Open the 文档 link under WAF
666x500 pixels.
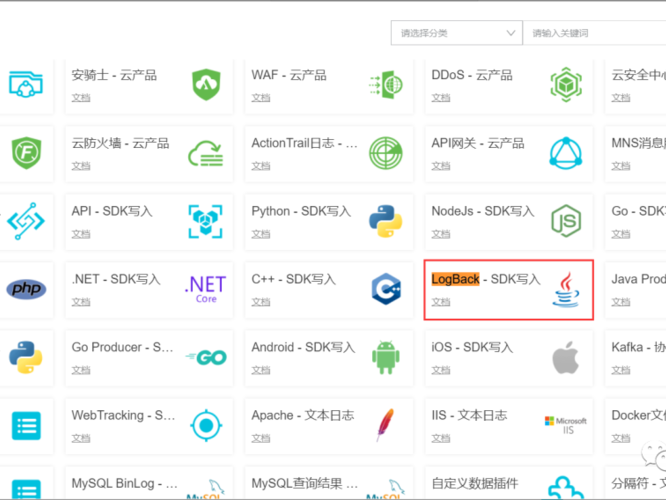(x=261, y=98)
